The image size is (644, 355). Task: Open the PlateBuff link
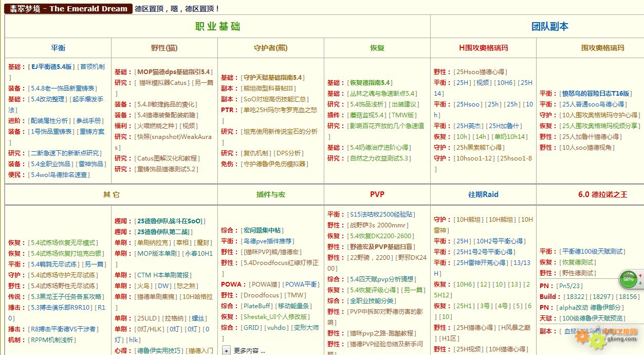[257, 306]
